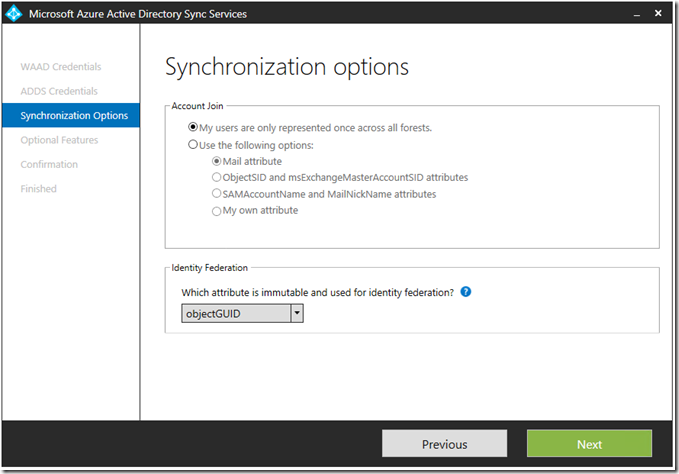Choose 'Use the following options' radio
679x474 pixels.
click(x=193, y=145)
